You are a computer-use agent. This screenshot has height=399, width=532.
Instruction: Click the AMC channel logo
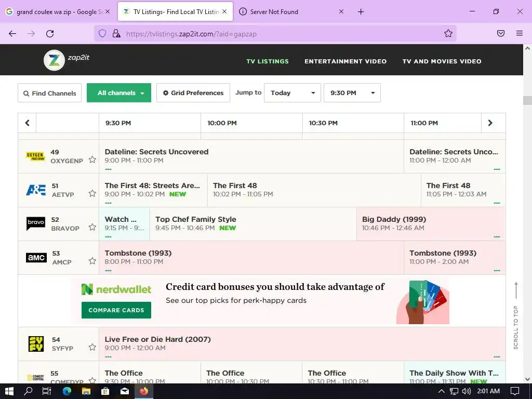coord(36,258)
